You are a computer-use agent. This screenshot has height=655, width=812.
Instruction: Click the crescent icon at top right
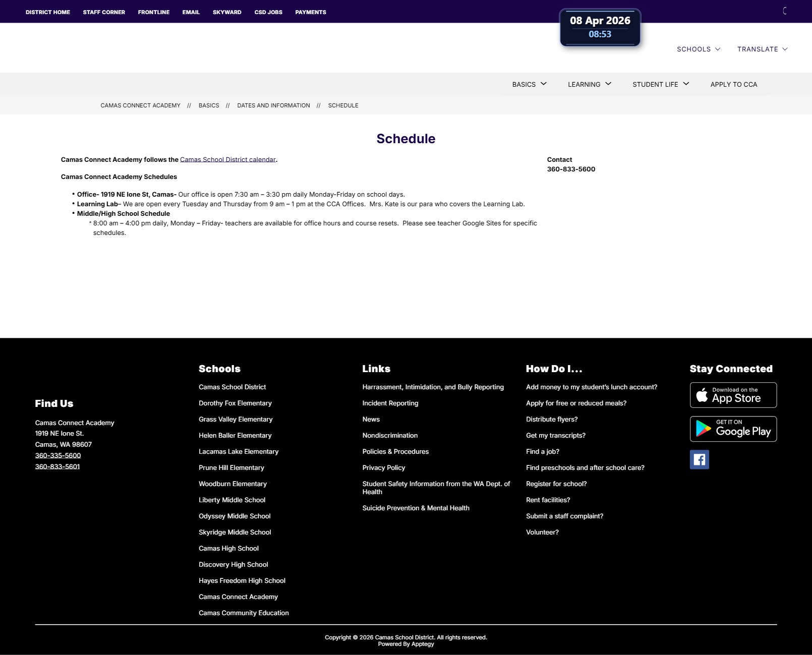(785, 11)
